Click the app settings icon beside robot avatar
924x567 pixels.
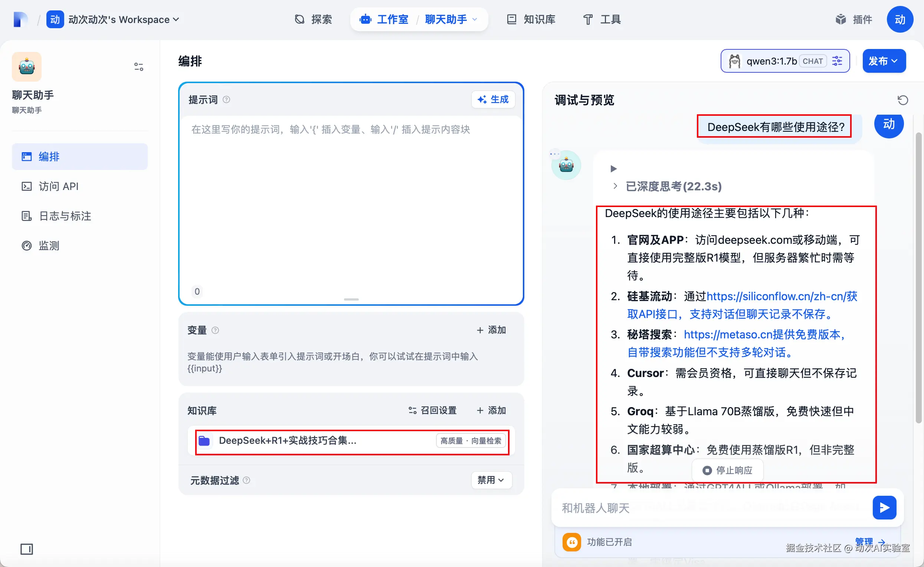pyautogui.click(x=138, y=67)
